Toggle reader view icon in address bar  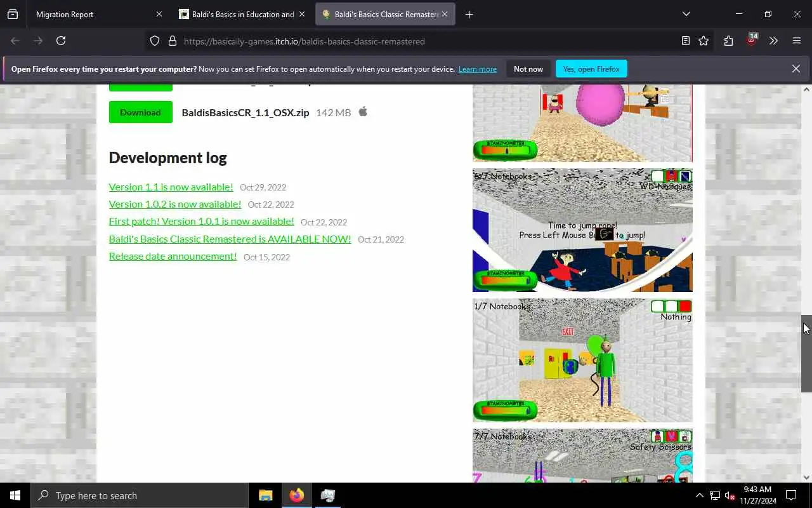point(686,41)
